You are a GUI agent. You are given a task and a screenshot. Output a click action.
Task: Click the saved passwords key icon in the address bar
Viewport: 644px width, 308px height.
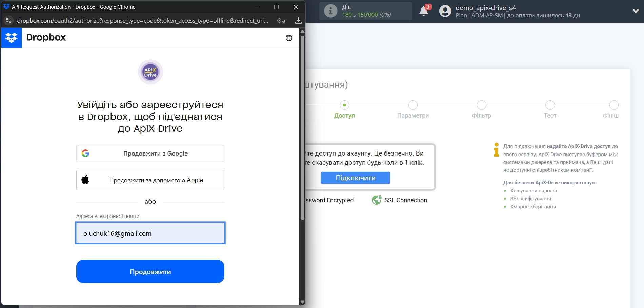[281, 20]
